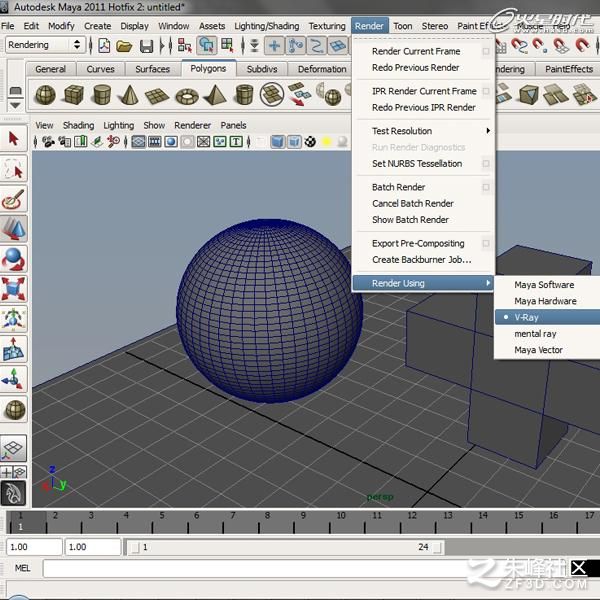
Task: Open the Rendering menu set dropdown
Action: tap(45, 45)
